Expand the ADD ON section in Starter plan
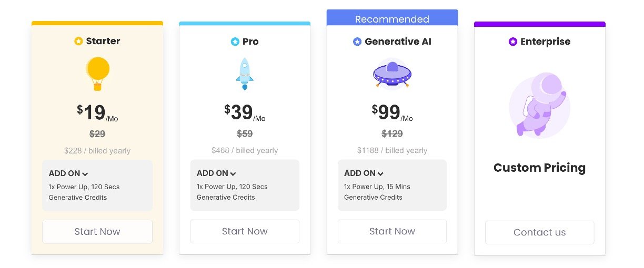Image resolution: width=644 pixels, height=268 pixels. click(68, 173)
